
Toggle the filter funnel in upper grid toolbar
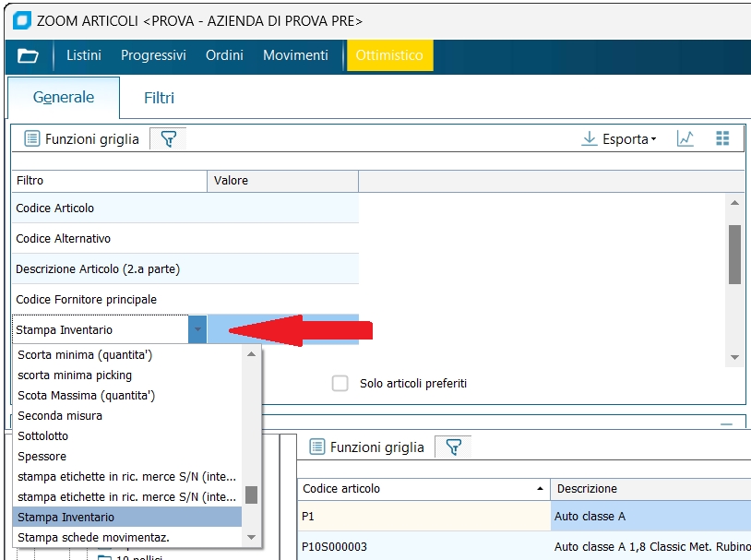(168, 139)
